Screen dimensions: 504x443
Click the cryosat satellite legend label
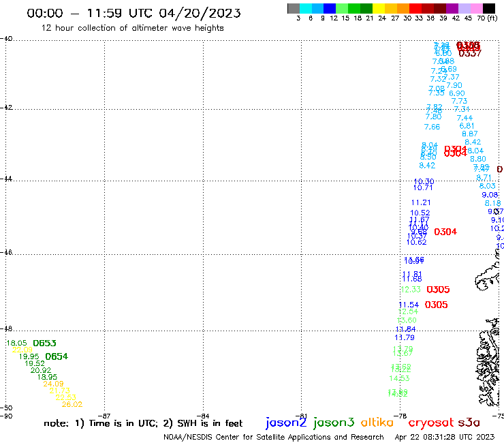430,423
